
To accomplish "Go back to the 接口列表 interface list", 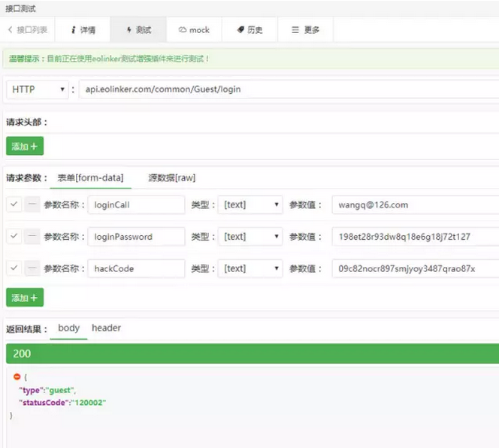I will (x=27, y=29).
